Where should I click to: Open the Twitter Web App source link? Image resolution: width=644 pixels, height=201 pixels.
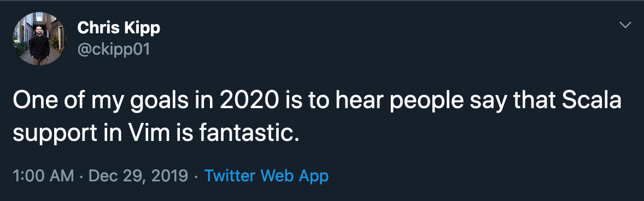coord(267,176)
